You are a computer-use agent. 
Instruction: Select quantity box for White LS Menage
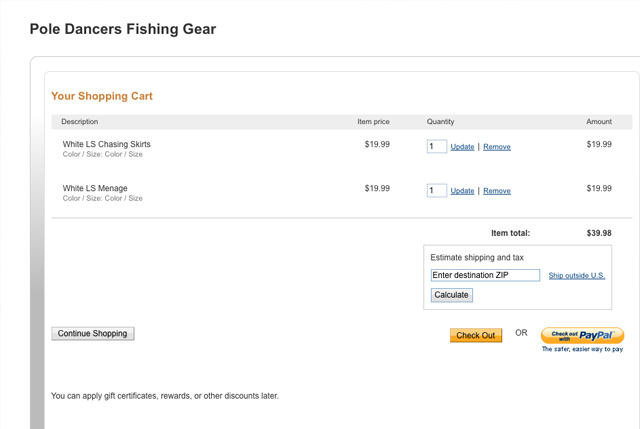point(437,190)
